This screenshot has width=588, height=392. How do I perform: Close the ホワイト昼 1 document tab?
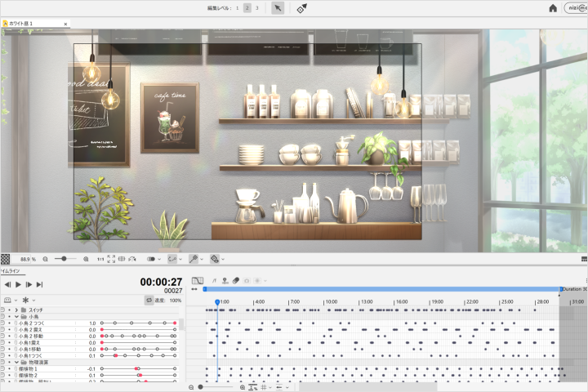(x=65, y=24)
